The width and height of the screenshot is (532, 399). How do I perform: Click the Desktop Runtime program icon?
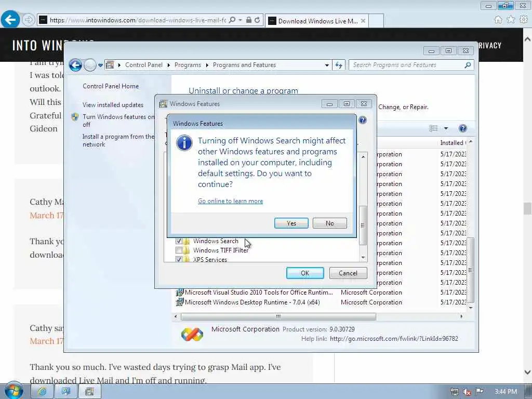tap(179, 302)
